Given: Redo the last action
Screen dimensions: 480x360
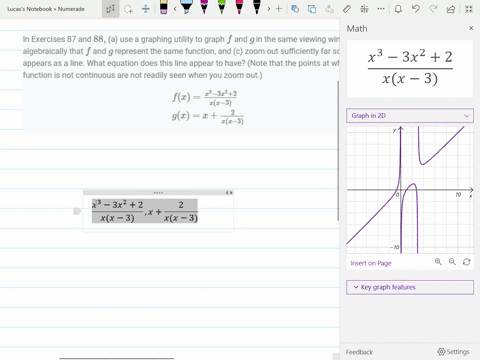Looking at the screenshot, I should (x=433, y=9).
